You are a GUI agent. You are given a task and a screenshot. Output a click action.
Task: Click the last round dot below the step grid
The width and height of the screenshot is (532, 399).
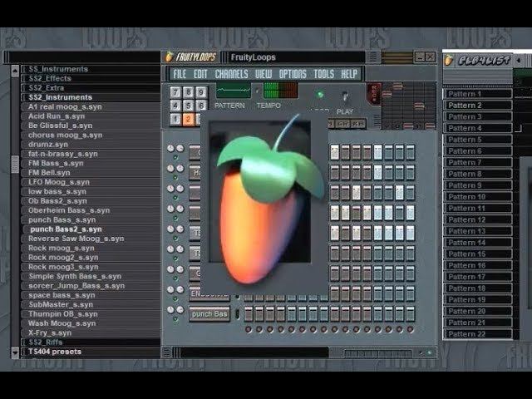(x=410, y=329)
